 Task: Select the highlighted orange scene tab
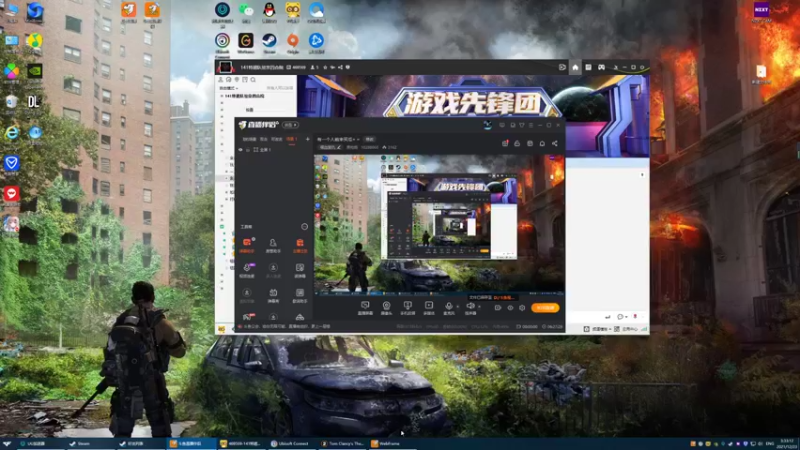coord(291,139)
